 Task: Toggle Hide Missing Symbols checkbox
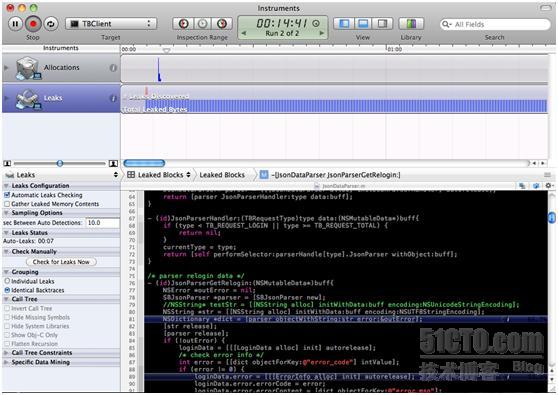point(7,317)
